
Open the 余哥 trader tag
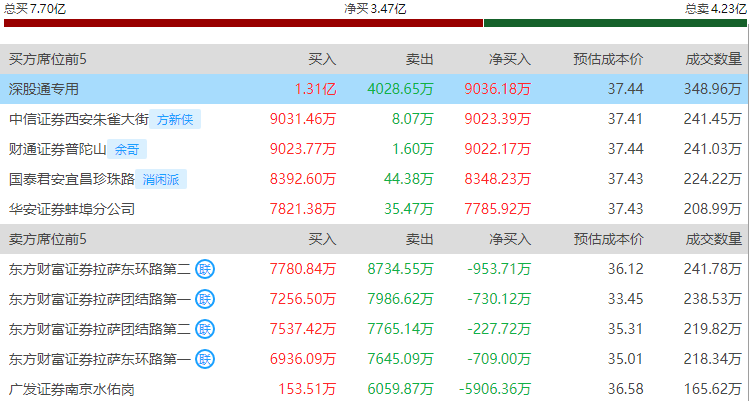pyautogui.click(x=127, y=150)
